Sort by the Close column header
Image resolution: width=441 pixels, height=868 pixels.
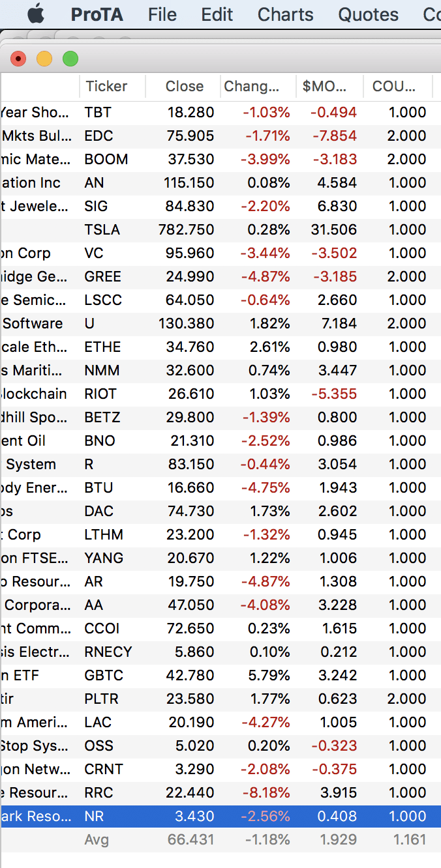184,86
